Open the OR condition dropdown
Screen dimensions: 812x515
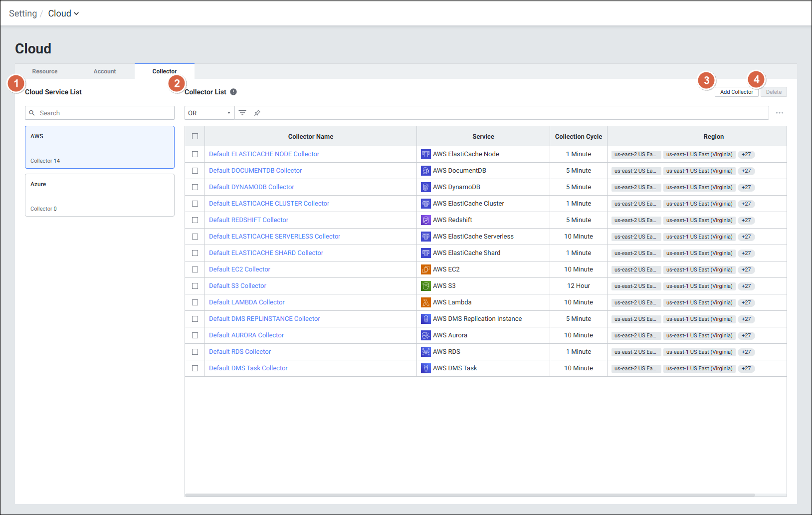coord(209,113)
